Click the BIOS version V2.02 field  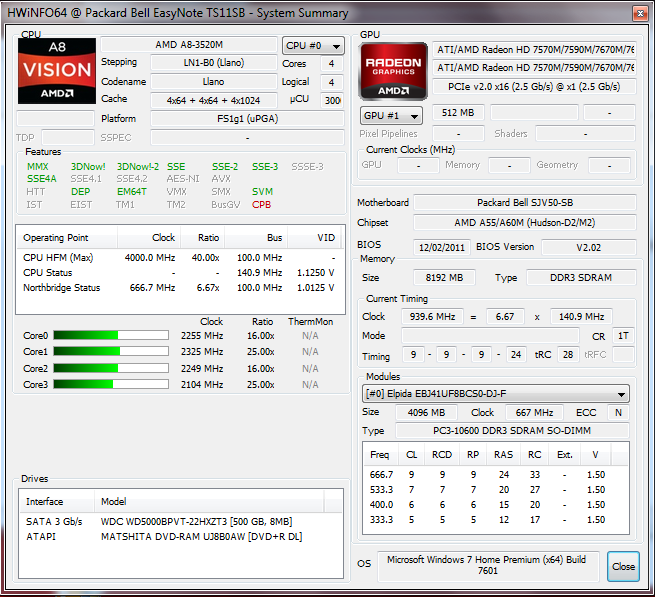point(589,247)
